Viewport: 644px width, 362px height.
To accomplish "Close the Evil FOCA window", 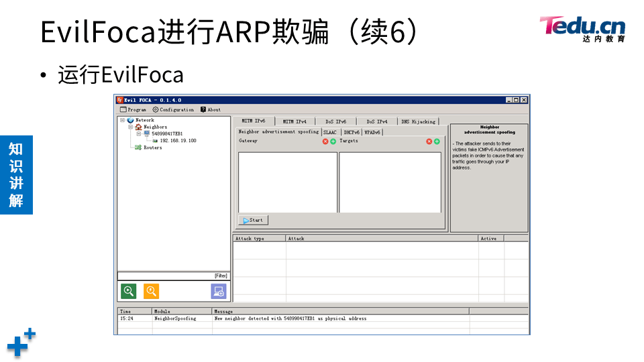I will click(x=524, y=100).
